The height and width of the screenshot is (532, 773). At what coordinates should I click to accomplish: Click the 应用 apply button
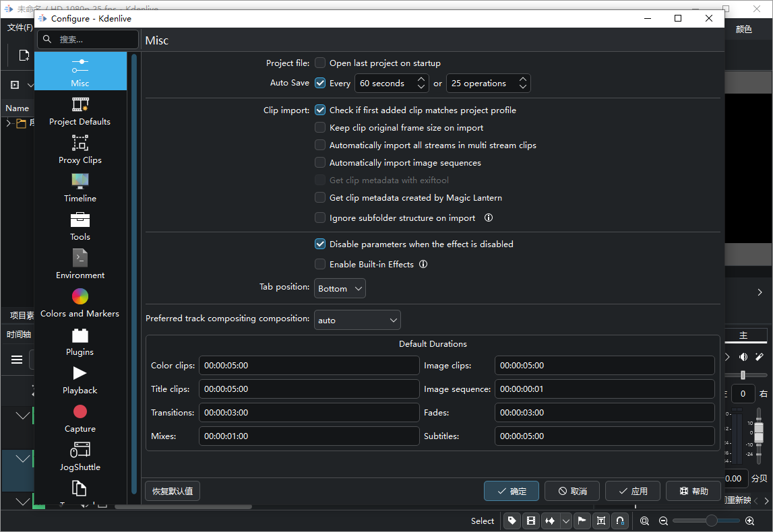click(x=632, y=491)
